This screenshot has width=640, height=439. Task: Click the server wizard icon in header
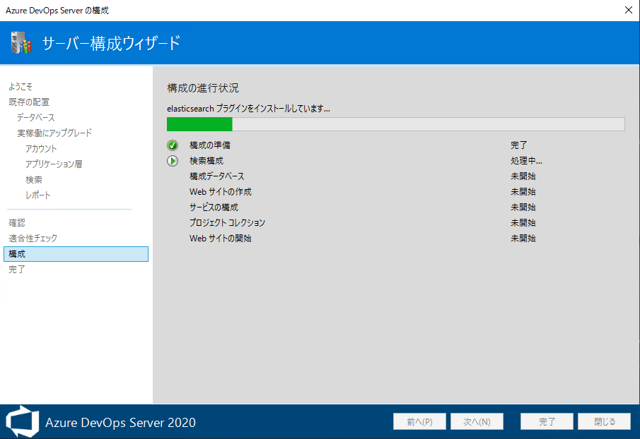click(21, 42)
